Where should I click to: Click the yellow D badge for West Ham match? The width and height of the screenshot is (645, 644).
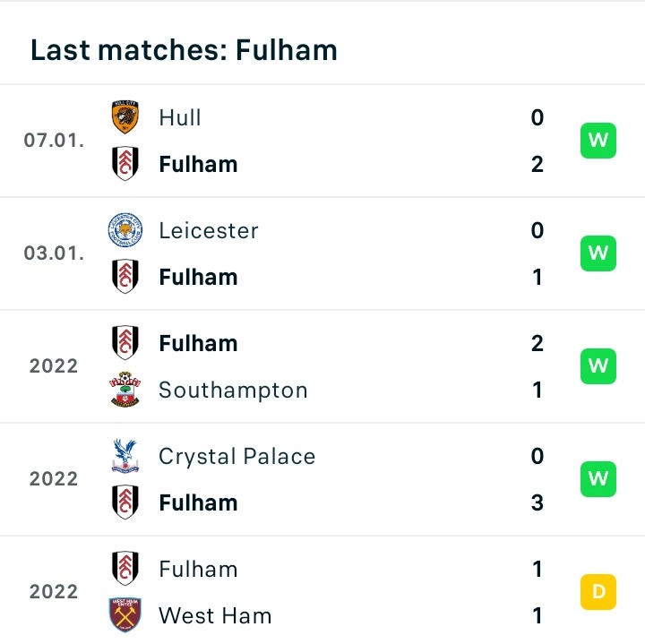598,592
